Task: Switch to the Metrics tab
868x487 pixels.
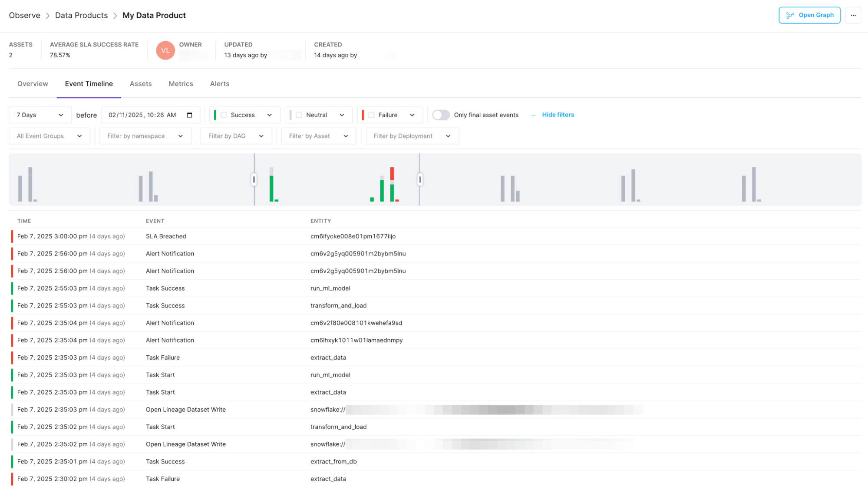Action: [x=181, y=84]
